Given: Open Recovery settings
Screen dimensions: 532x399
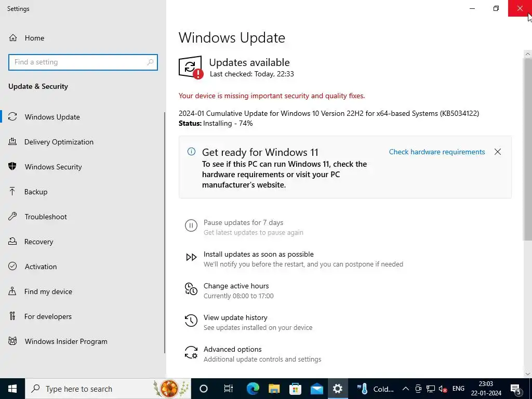Looking at the screenshot, I should [38, 242].
